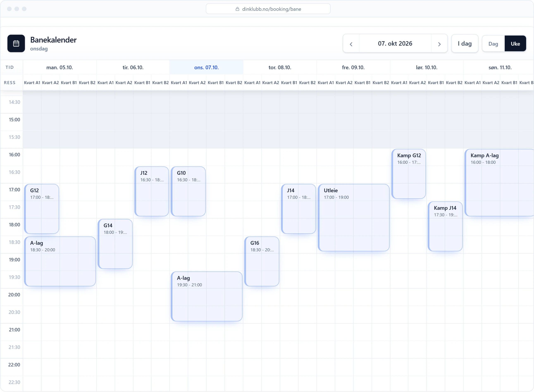The height and width of the screenshot is (392, 534).
Task: Select the tor. 08.10. day header
Action: [280, 67]
